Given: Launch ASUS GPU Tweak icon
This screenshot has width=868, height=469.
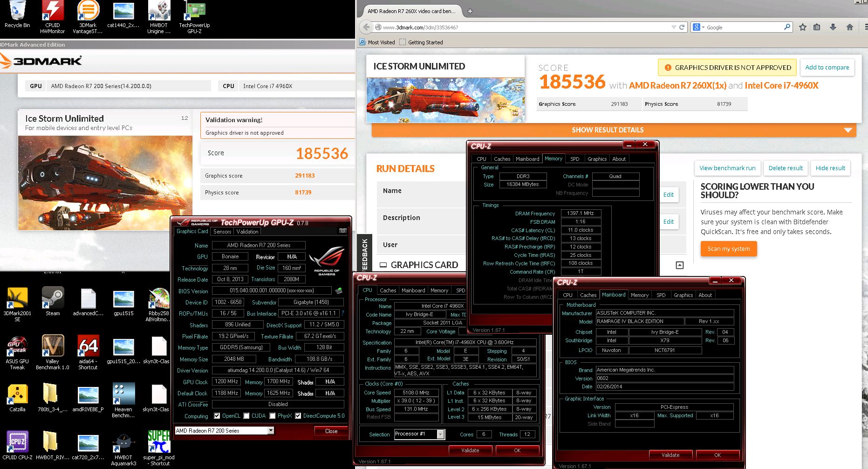Looking at the screenshot, I should click(17, 352).
